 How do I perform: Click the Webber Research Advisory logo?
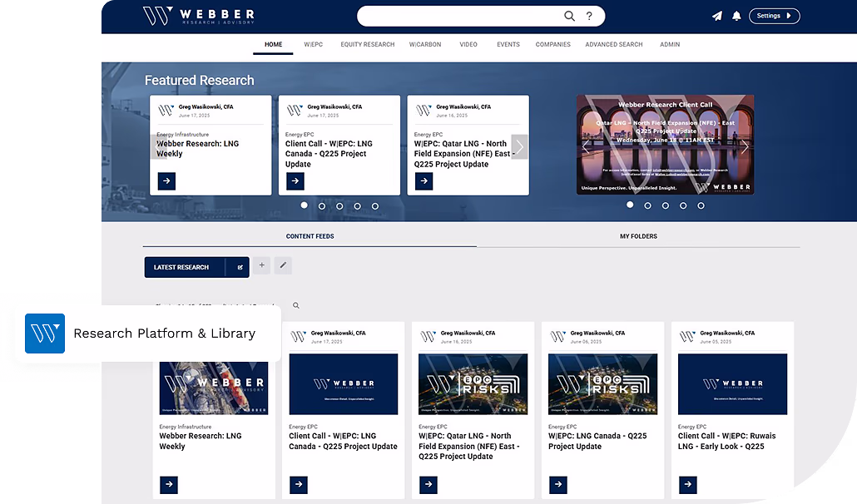[198, 16]
